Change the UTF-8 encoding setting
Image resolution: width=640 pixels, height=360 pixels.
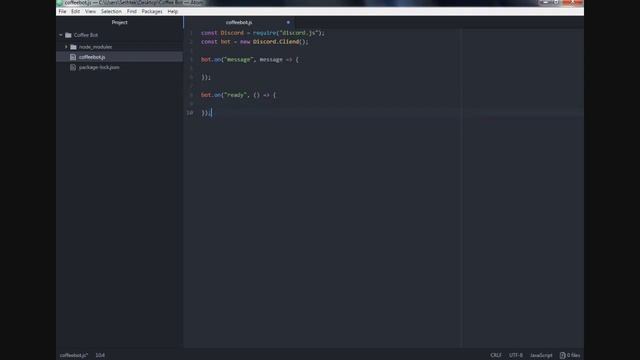(516, 355)
